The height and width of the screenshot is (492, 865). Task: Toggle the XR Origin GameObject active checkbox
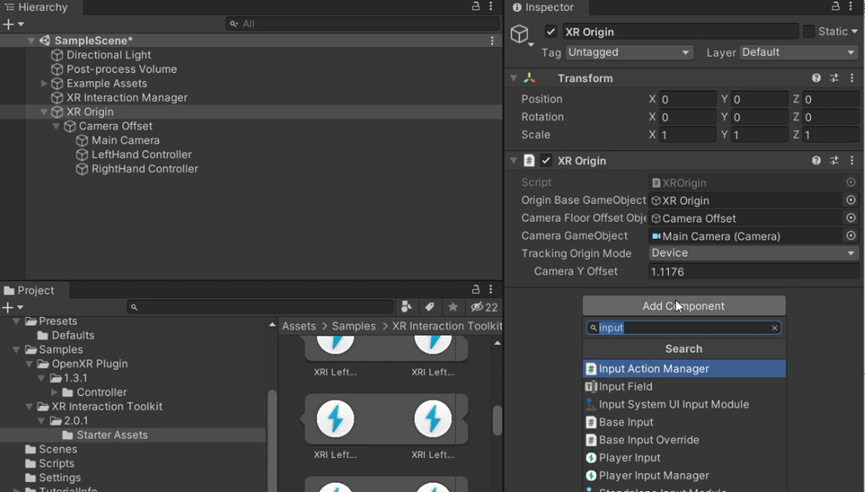pyautogui.click(x=551, y=31)
